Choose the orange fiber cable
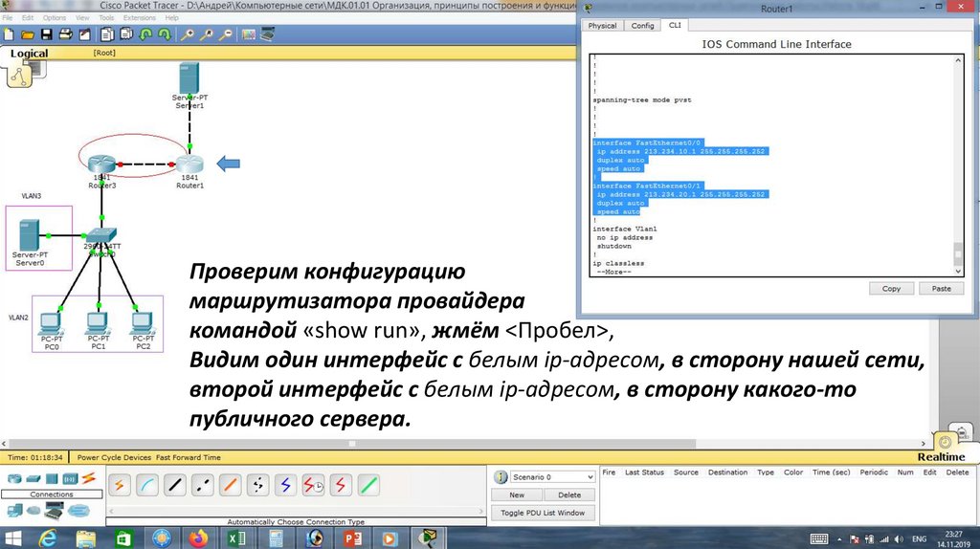 (230, 485)
